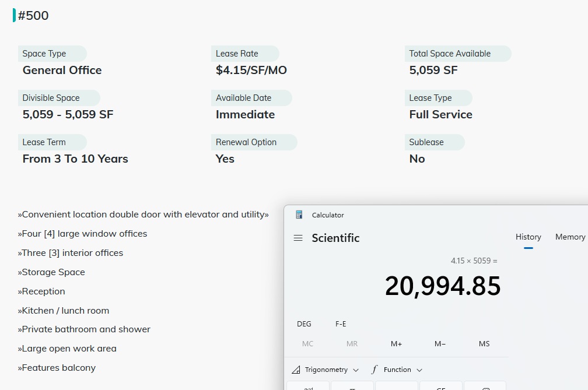The width and height of the screenshot is (588, 390).
Task: Click the 'Kitchen / lunch room' line
Action: click(64, 311)
